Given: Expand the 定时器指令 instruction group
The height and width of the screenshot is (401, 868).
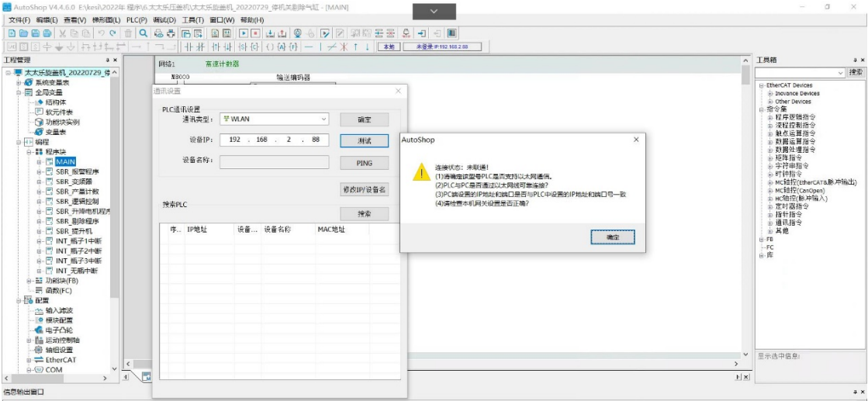Looking at the screenshot, I should click(769, 206).
